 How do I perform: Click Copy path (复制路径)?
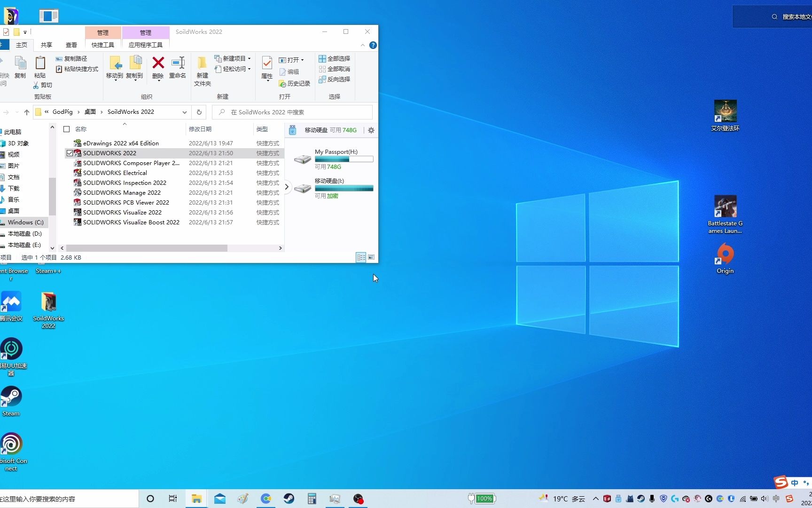click(71, 59)
